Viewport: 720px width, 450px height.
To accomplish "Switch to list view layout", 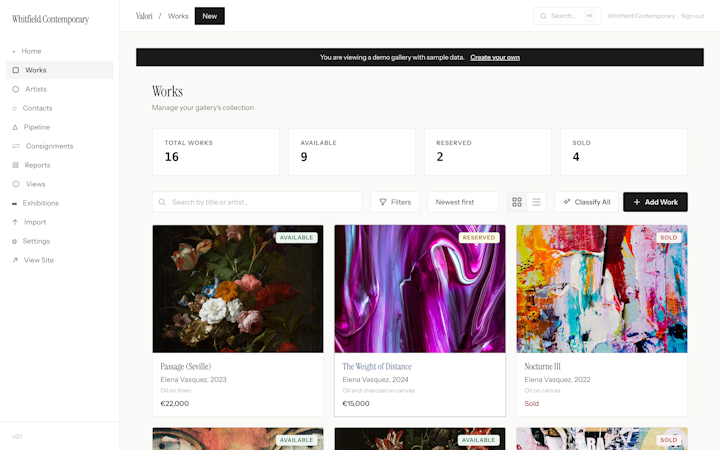I will coord(536,202).
